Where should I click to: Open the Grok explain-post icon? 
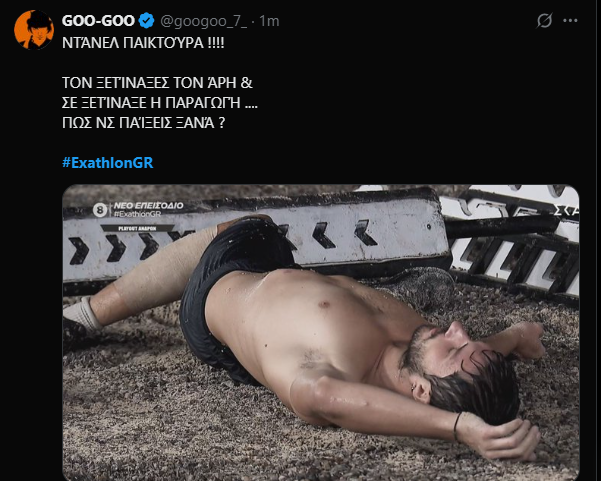point(545,21)
